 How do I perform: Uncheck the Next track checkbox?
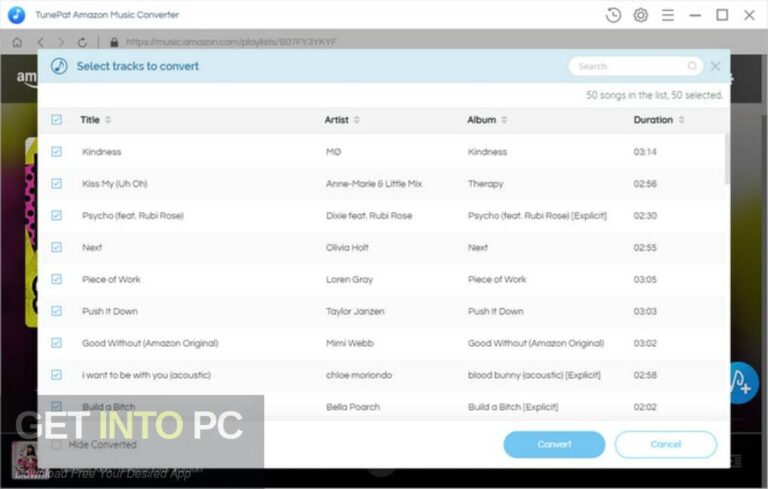click(56, 247)
